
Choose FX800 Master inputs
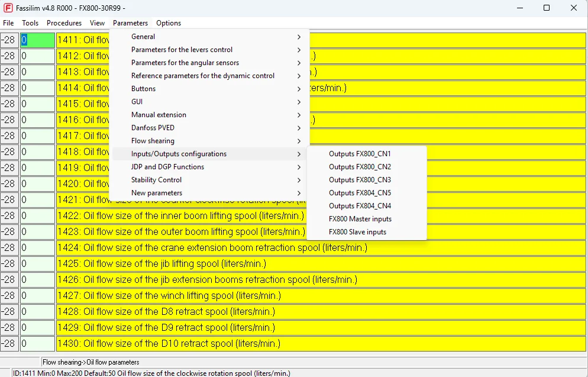pos(360,219)
